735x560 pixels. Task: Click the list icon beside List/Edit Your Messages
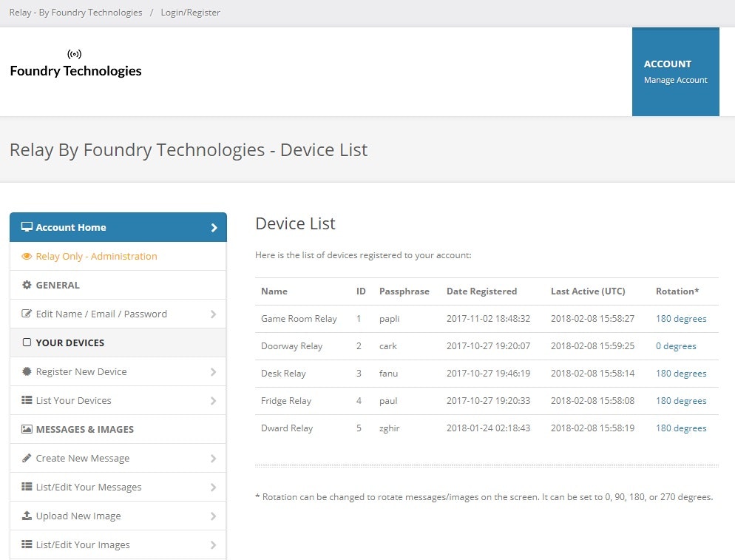tap(27, 487)
